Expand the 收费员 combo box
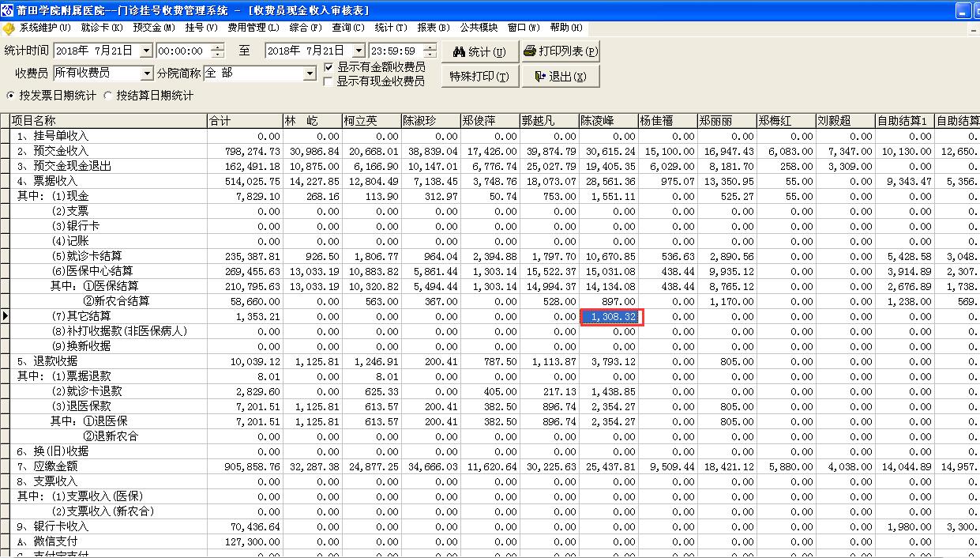Screen dimensions: 980x558 pyautogui.click(x=147, y=74)
